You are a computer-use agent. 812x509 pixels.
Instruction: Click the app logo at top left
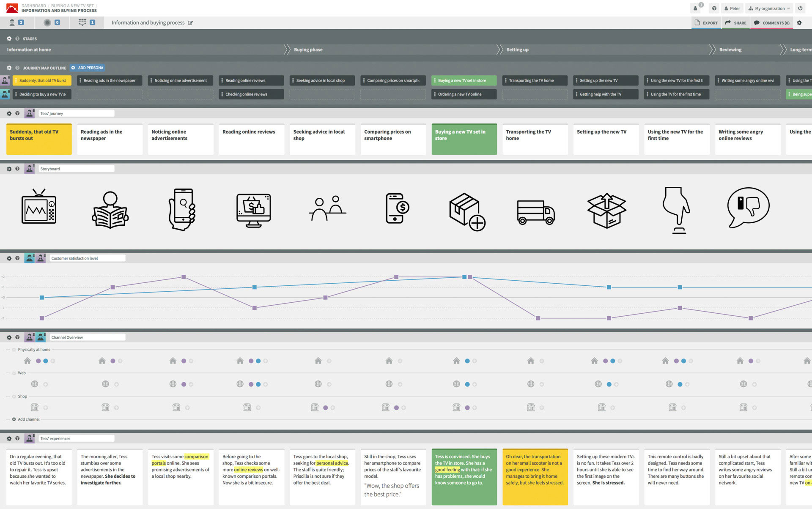12,8
